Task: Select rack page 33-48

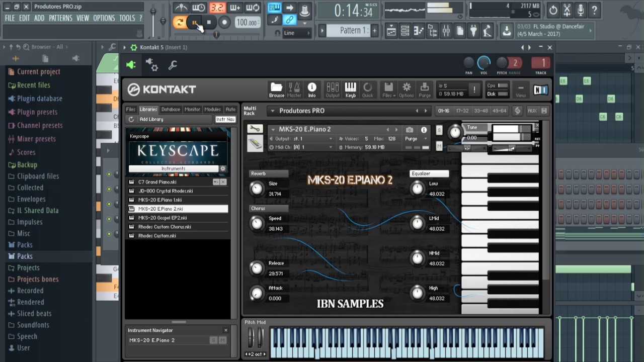Action: point(480,111)
